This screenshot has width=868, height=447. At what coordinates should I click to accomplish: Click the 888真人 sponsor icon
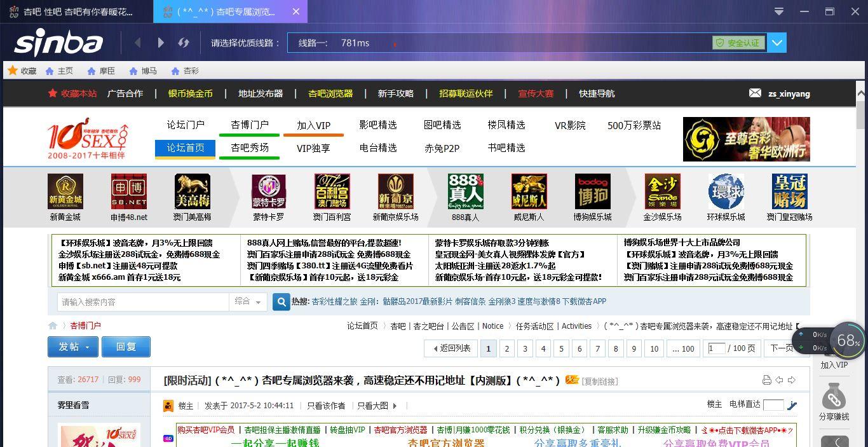(466, 191)
